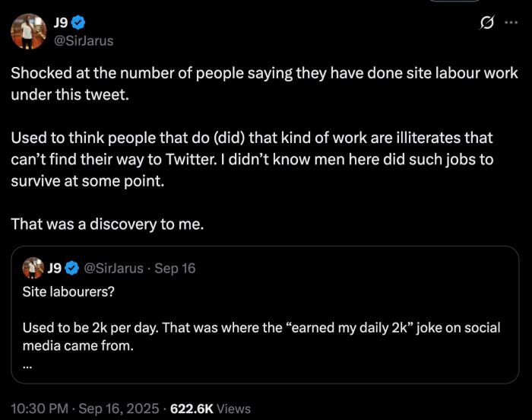Screen dimensions: 532x420
Task: Click the Sep 16 date in the quoted tweet
Action: pos(175,268)
